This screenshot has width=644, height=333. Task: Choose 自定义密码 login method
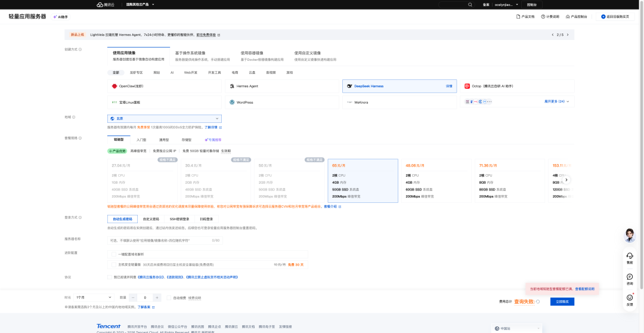click(151, 219)
